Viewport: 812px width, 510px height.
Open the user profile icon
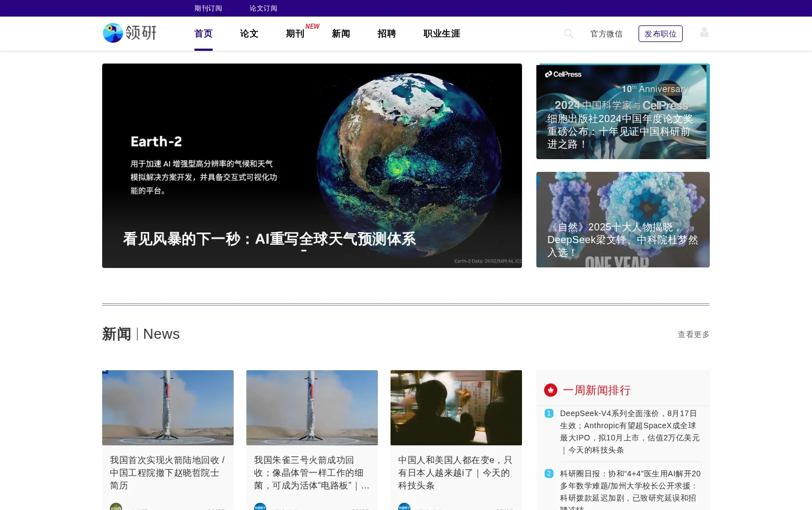point(704,33)
